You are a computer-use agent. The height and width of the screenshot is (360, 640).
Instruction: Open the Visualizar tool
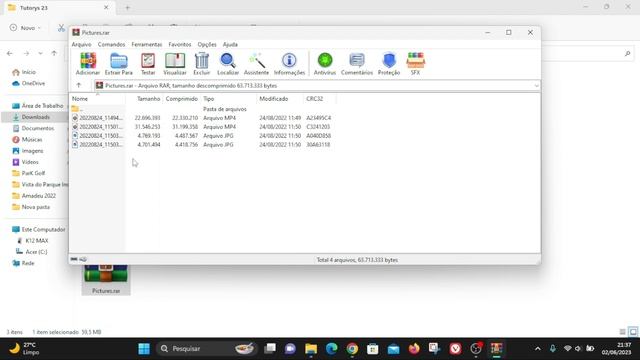pos(175,64)
